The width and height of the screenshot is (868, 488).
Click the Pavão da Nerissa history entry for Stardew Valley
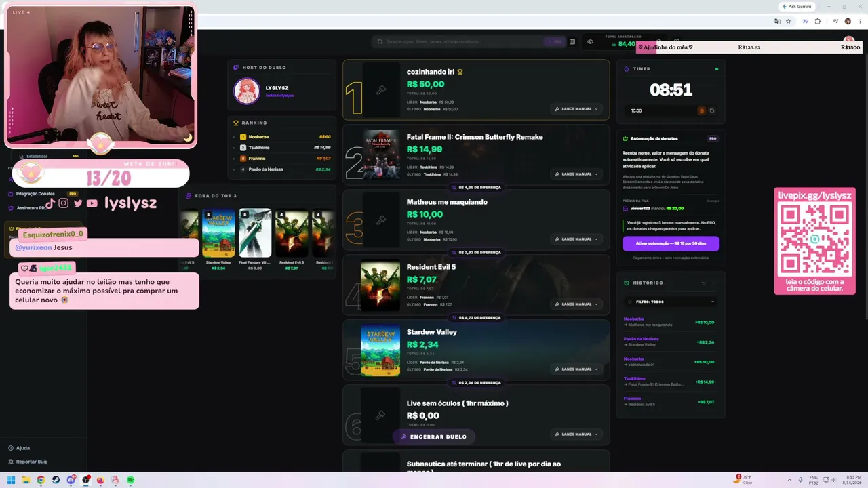670,342
